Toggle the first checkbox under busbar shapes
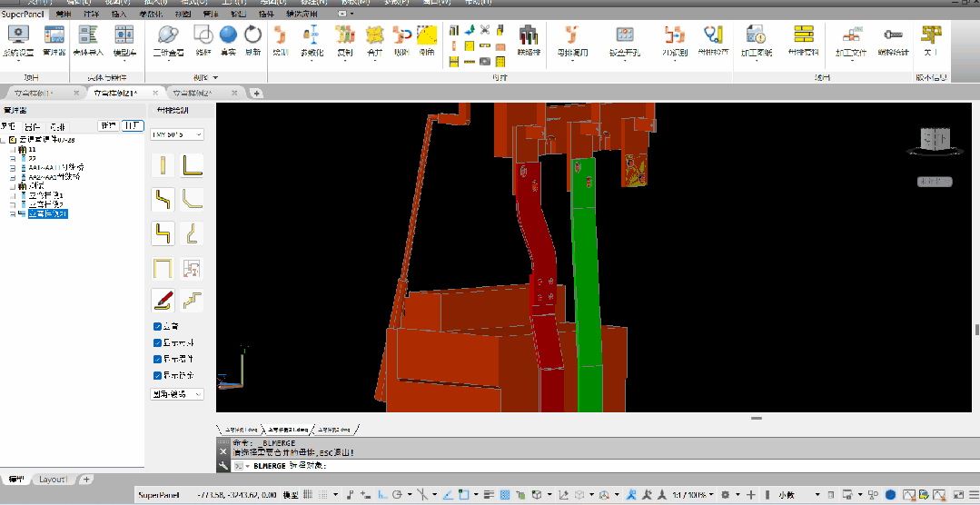 157,326
